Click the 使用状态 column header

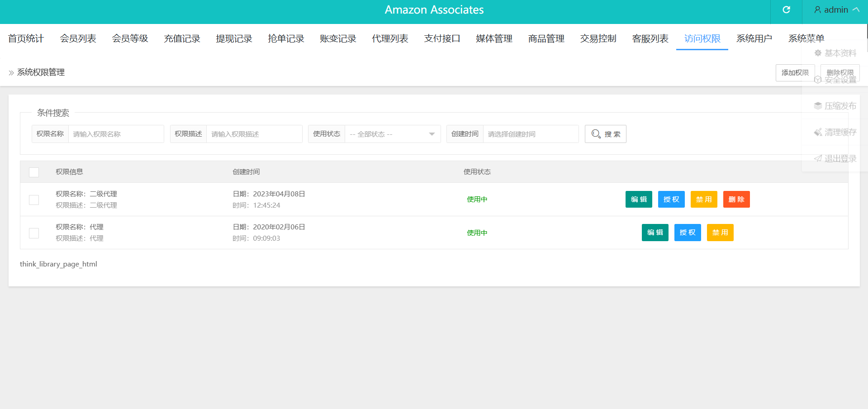point(477,172)
